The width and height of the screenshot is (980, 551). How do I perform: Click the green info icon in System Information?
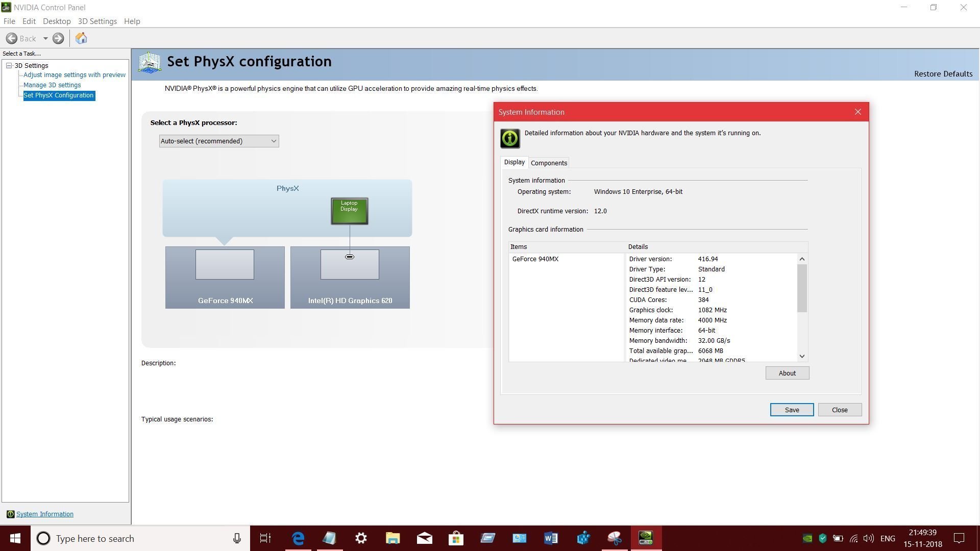click(x=510, y=139)
